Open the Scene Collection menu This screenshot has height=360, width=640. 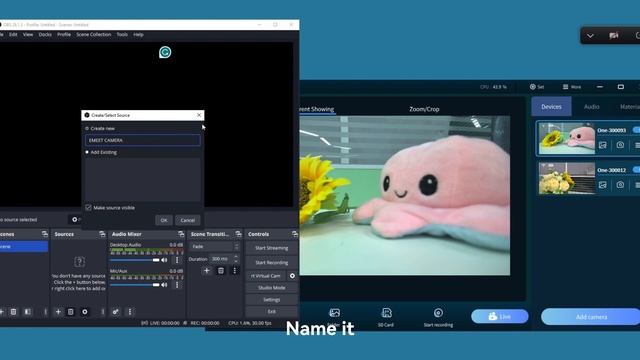coord(93,35)
